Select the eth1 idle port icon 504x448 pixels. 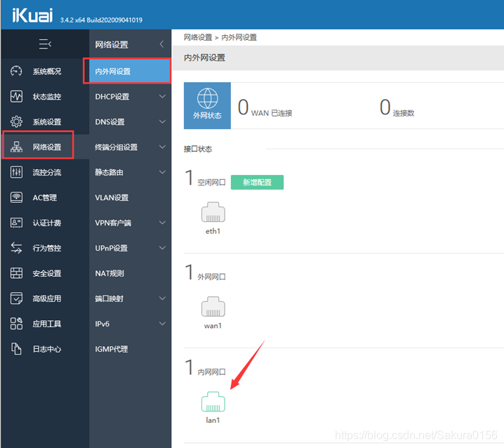click(x=213, y=212)
